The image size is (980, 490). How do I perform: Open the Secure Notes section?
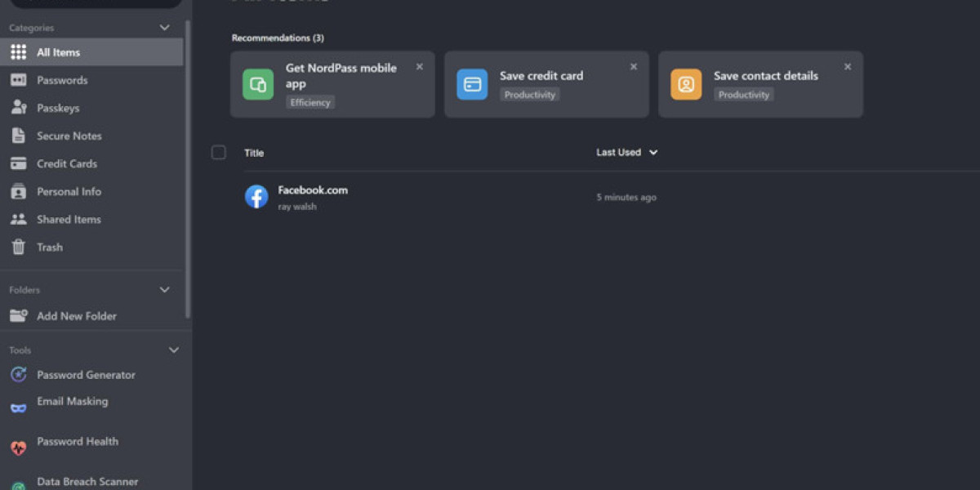coord(69,136)
